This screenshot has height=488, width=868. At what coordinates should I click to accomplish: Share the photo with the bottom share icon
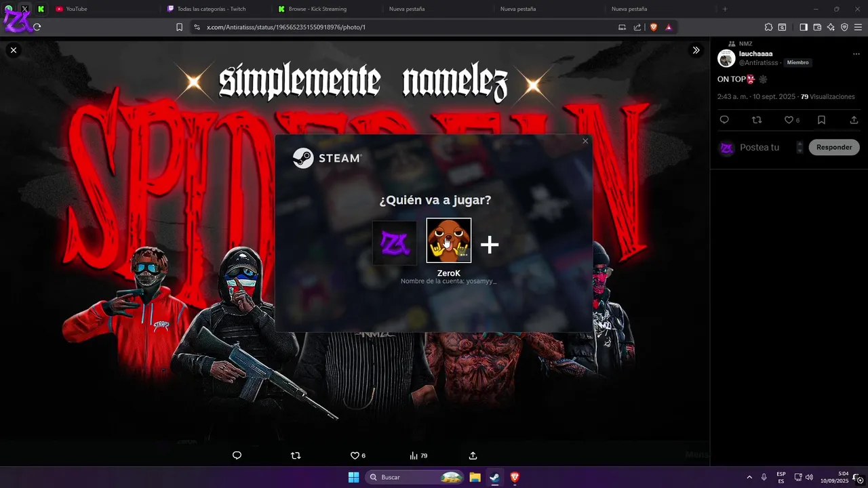(473, 455)
